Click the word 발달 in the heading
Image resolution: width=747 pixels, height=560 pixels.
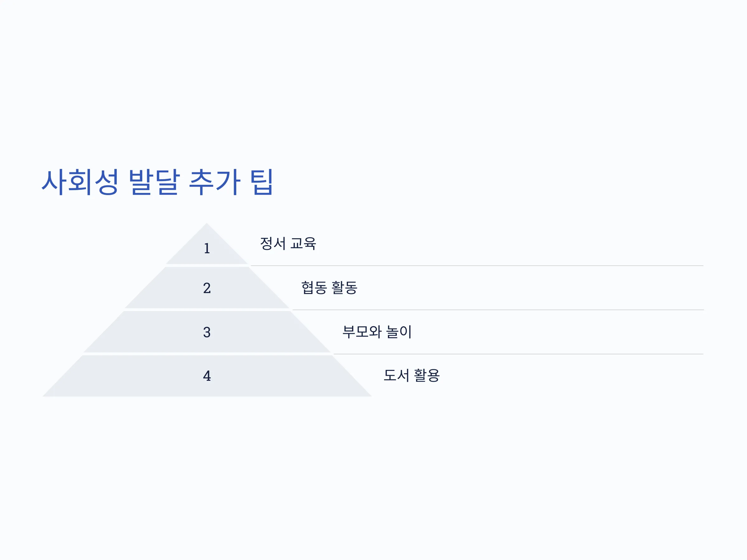(x=154, y=182)
